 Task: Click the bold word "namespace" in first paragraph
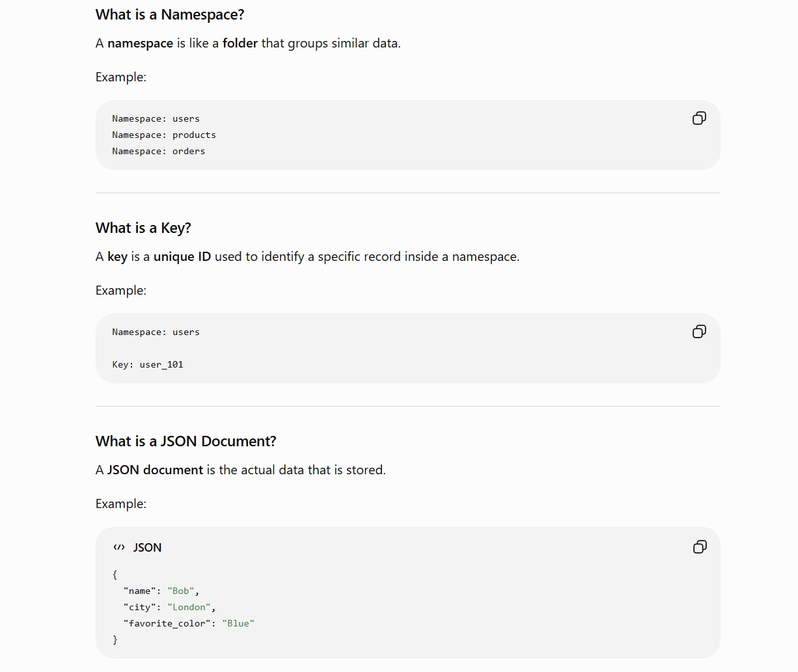pos(140,43)
